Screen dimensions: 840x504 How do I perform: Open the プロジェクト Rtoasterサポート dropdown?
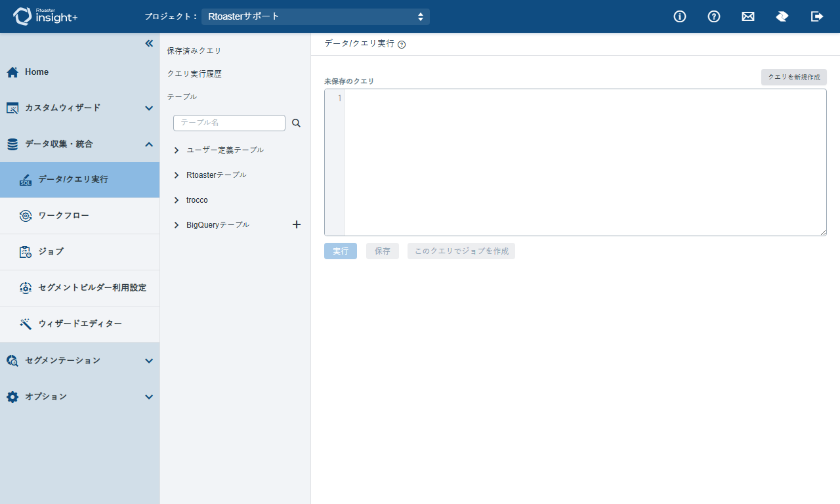coord(316,16)
